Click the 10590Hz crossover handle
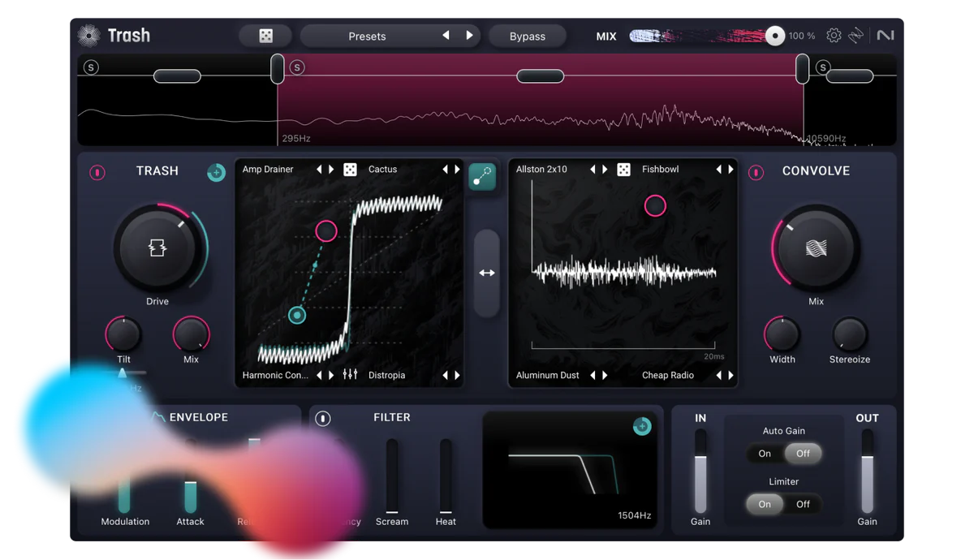974x560 pixels. [x=803, y=69]
